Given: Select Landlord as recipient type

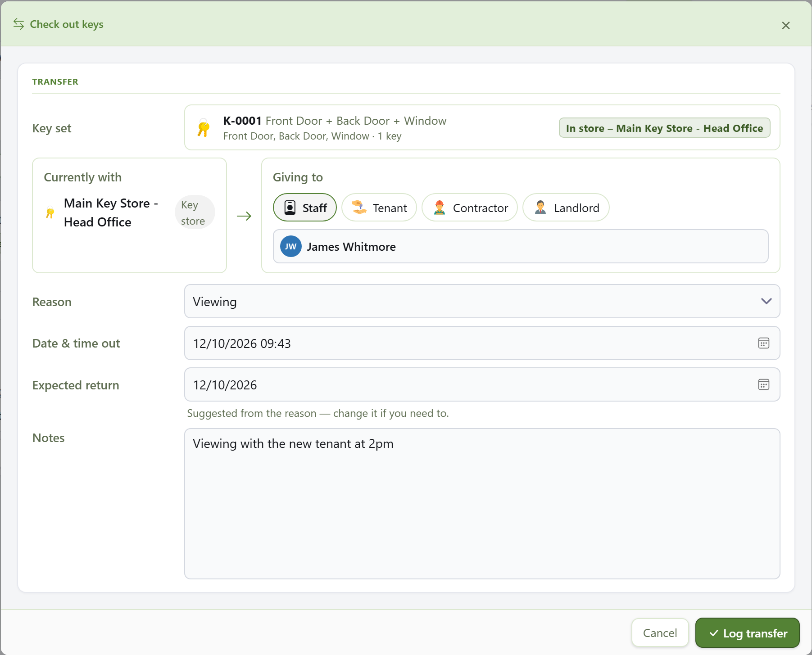Looking at the screenshot, I should click(x=566, y=208).
